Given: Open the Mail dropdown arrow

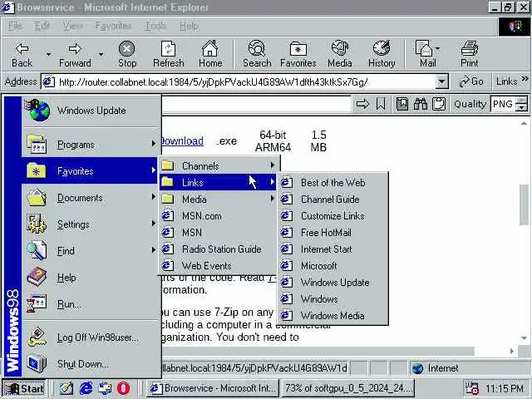Looking at the screenshot, I should tap(438, 49).
